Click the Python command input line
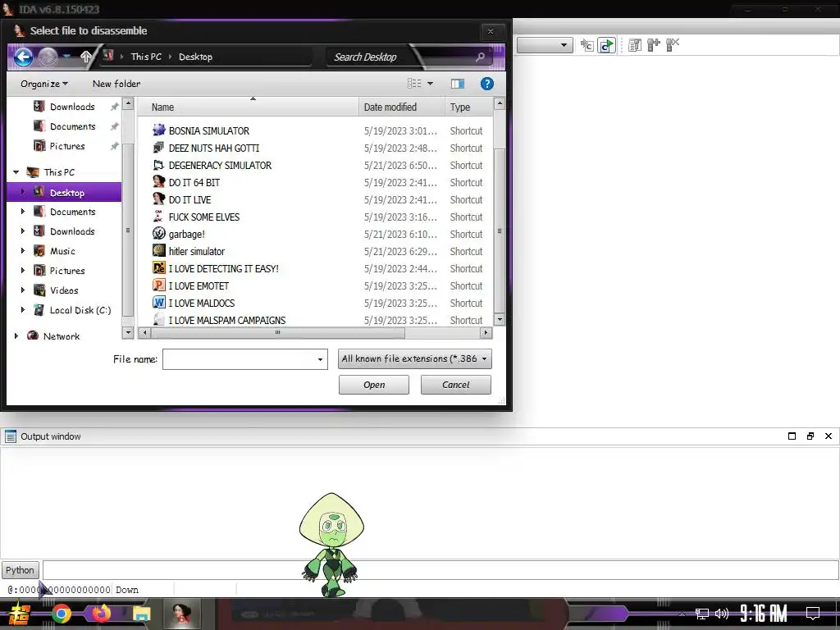The height and width of the screenshot is (630, 840). click(441, 570)
